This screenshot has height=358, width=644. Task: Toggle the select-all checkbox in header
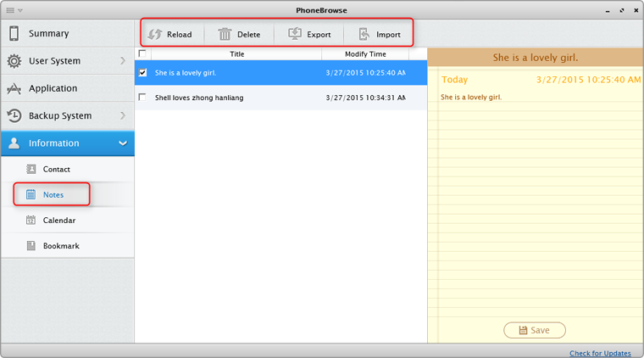tap(142, 54)
